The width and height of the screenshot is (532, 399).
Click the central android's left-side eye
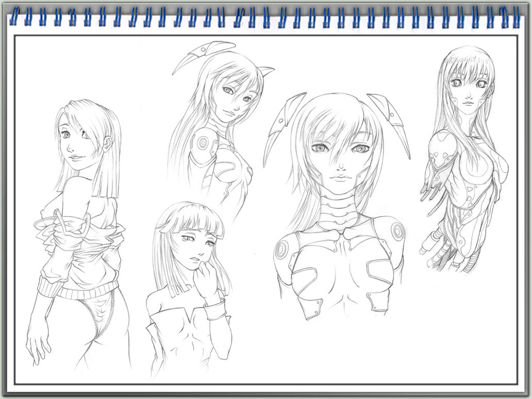pyautogui.click(x=319, y=149)
